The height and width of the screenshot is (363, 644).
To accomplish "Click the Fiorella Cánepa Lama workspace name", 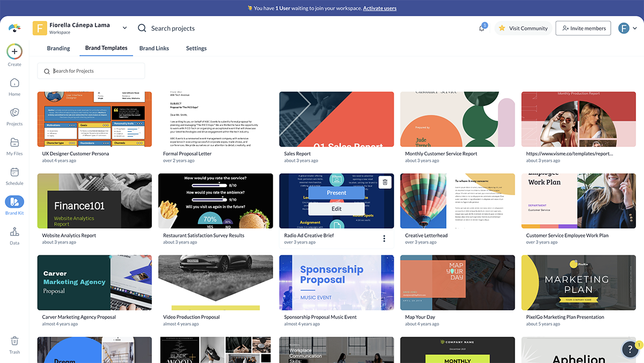I will tap(79, 25).
